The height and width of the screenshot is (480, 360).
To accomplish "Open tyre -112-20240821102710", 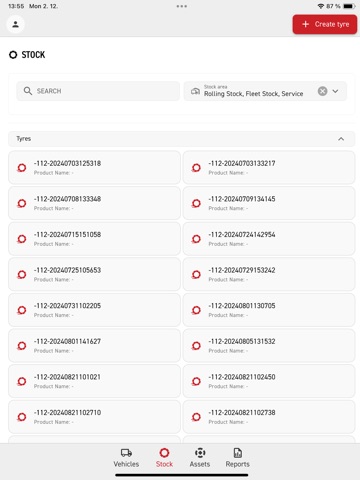I will tap(94, 417).
